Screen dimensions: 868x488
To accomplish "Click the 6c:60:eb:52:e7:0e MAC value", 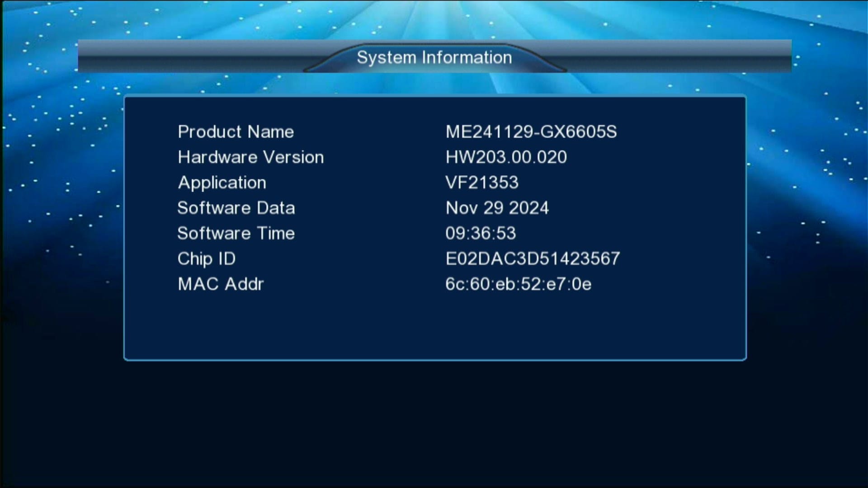I will [518, 284].
